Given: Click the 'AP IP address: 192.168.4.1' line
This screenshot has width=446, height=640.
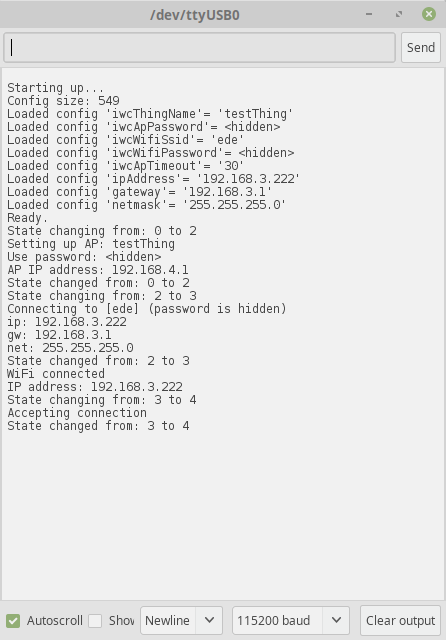Looking at the screenshot, I should click(x=98, y=270).
